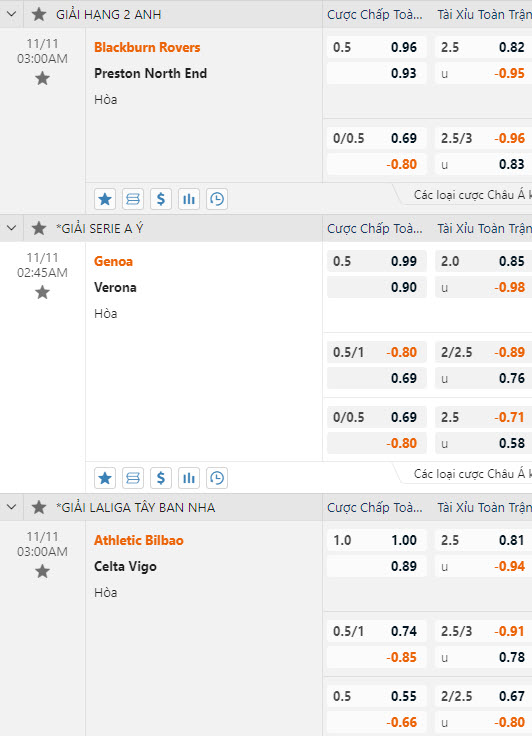
Task: Click the dollar sign icon under Blackburn Rovers match
Action: tap(161, 199)
